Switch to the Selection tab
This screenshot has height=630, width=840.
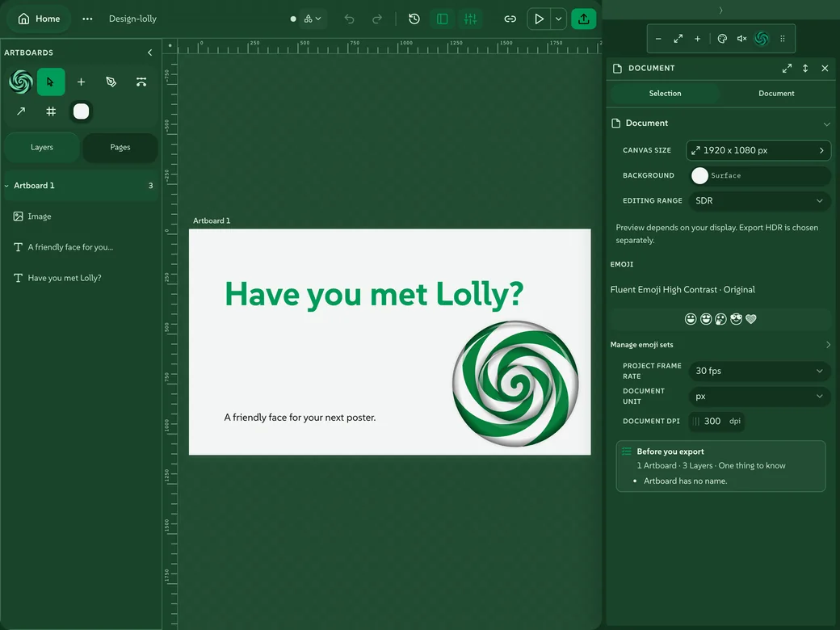point(666,93)
